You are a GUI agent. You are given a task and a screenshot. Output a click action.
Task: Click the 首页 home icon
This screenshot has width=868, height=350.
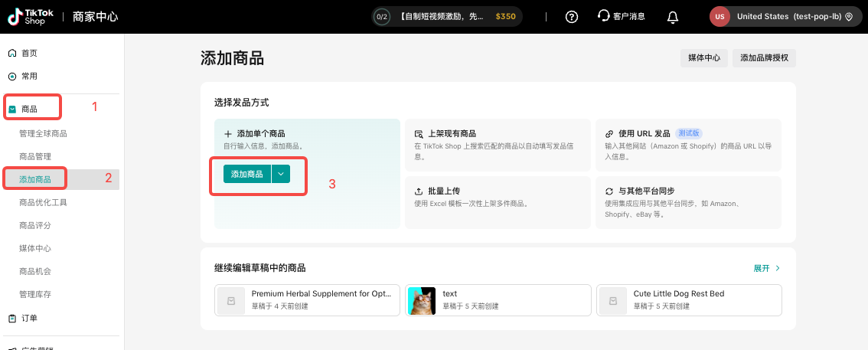click(12, 53)
